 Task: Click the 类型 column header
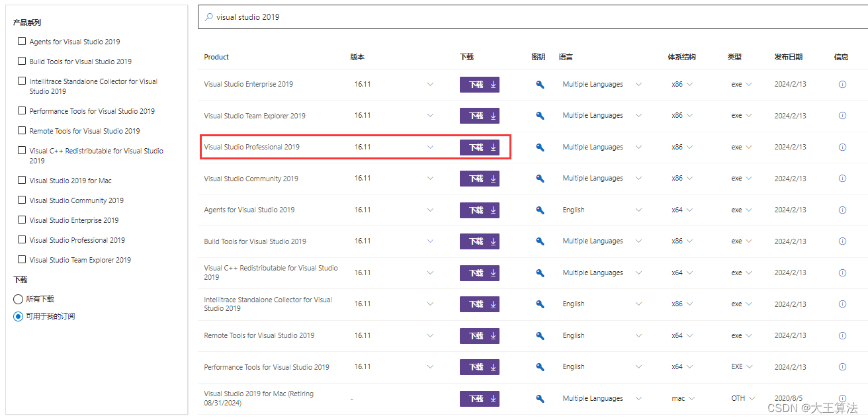tap(734, 57)
